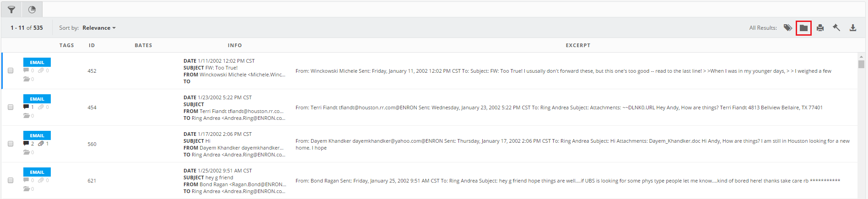Click the tag all results icon
The width and height of the screenshot is (868, 199).
point(787,28)
